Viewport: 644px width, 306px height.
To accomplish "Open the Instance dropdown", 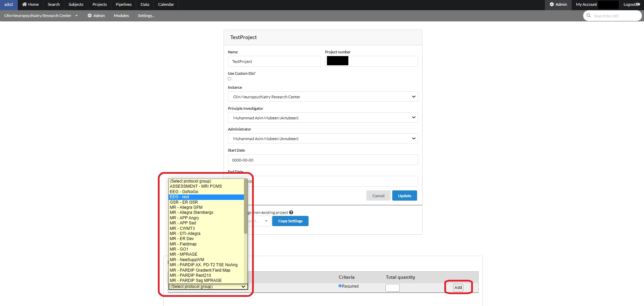I will (x=323, y=97).
